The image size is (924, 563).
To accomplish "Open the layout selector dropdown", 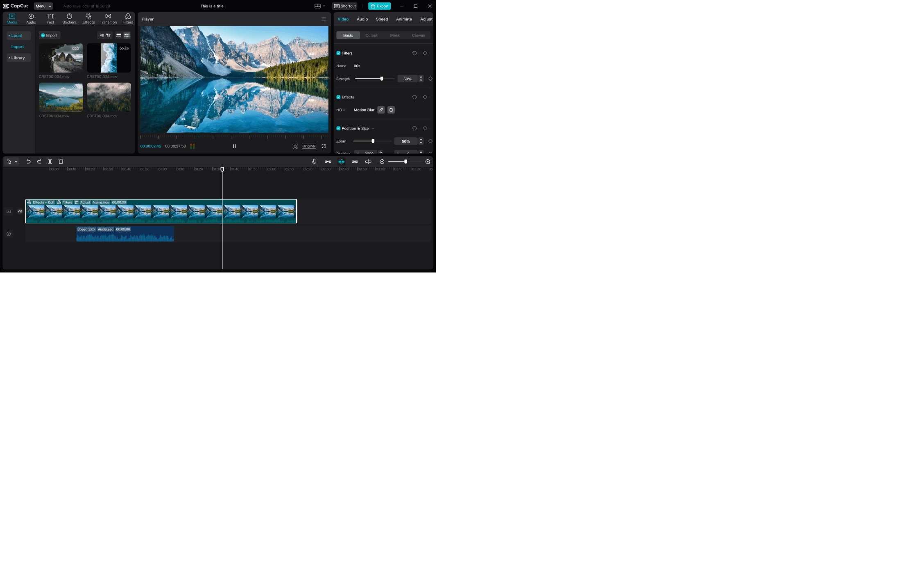I will [x=319, y=6].
